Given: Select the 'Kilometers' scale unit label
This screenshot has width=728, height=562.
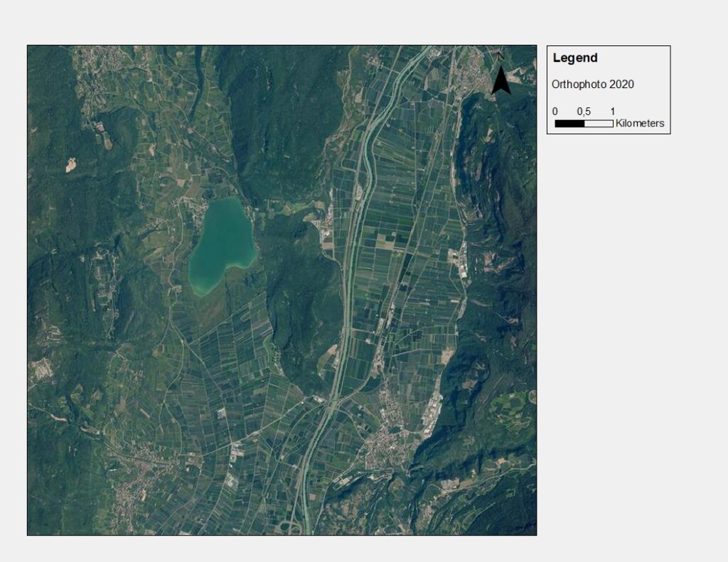Looking at the screenshot, I should pyautogui.click(x=640, y=124).
